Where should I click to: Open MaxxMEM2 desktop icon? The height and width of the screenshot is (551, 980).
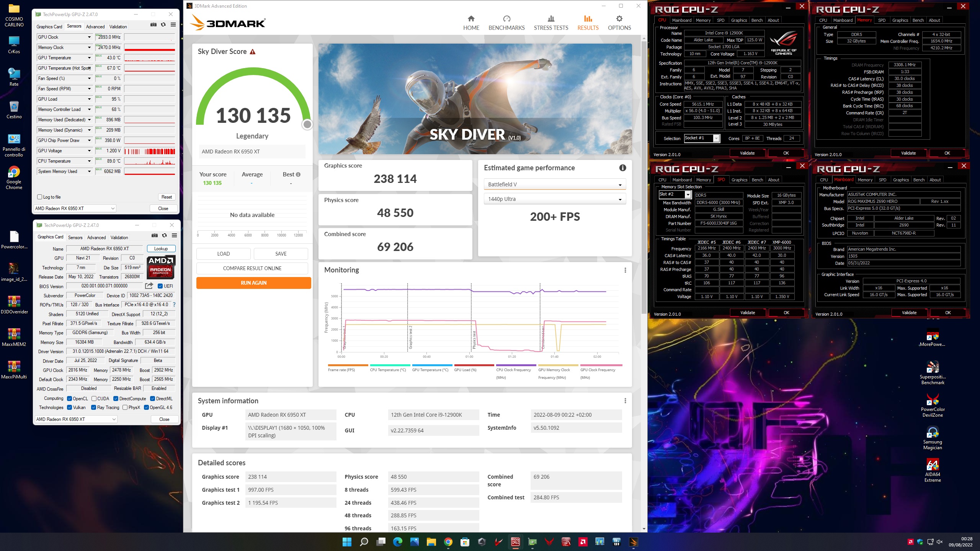click(x=14, y=337)
